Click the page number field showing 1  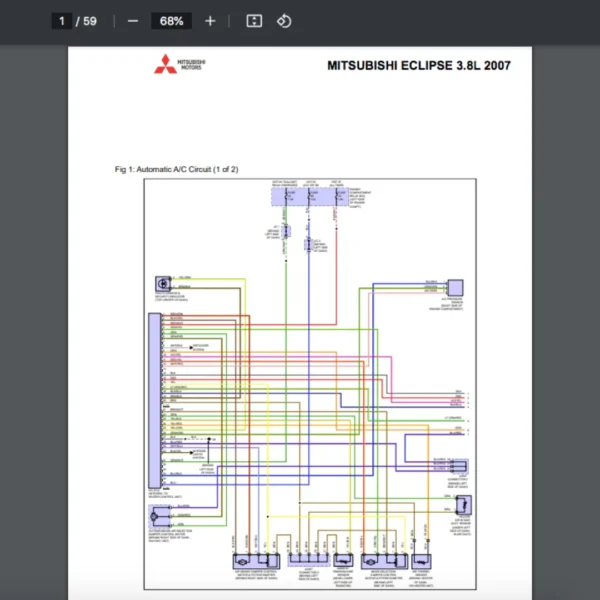click(62, 21)
